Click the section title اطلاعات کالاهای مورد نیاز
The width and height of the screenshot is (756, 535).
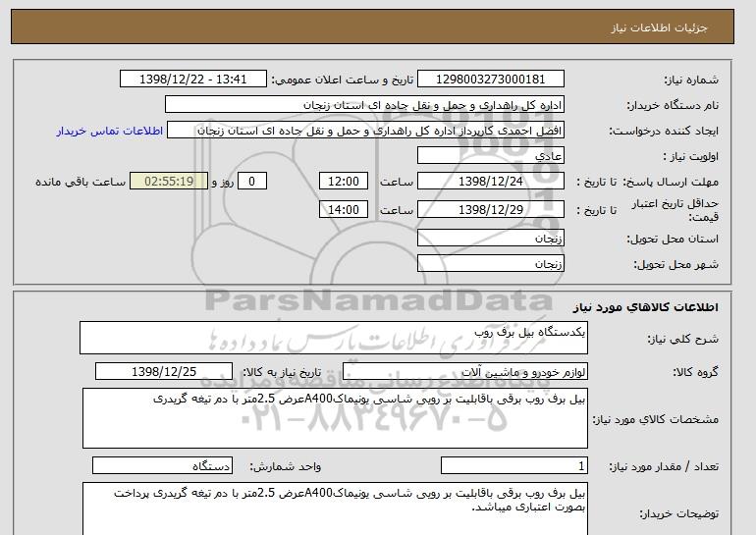[645, 307]
